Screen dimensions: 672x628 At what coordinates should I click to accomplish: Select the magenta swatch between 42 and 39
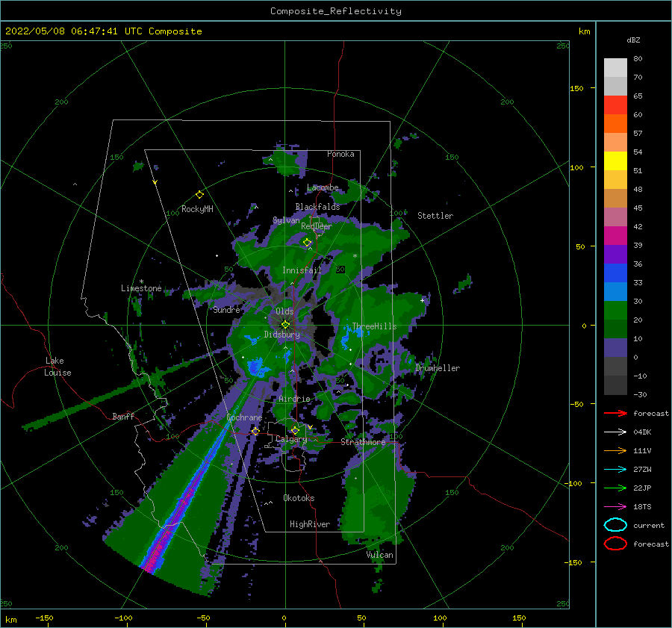click(615, 236)
